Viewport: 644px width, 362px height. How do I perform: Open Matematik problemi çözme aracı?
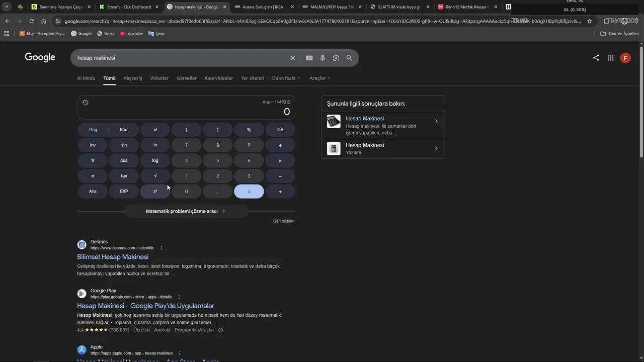pyautogui.click(x=186, y=211)
